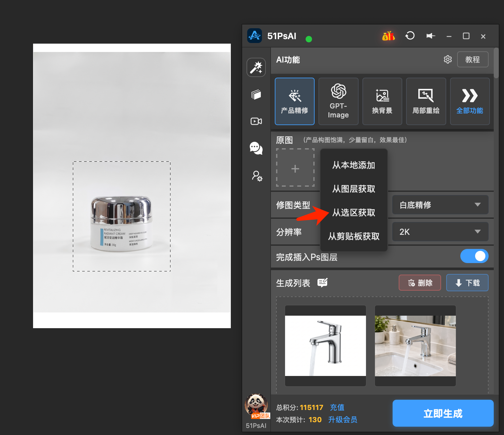Screen dimensions: 504x435
Task: Click the 删除 delete button
Action: point(420,283)
